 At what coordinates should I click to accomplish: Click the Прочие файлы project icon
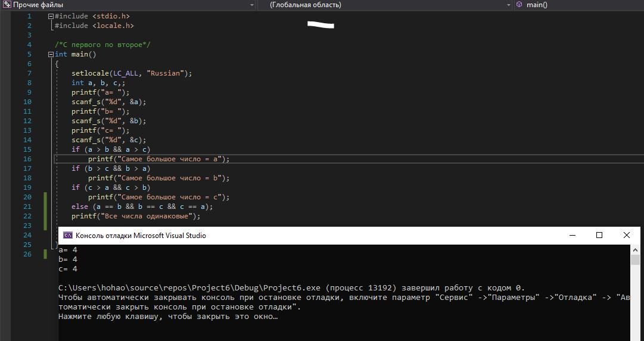pyautogui.click(x=6, y=5)
